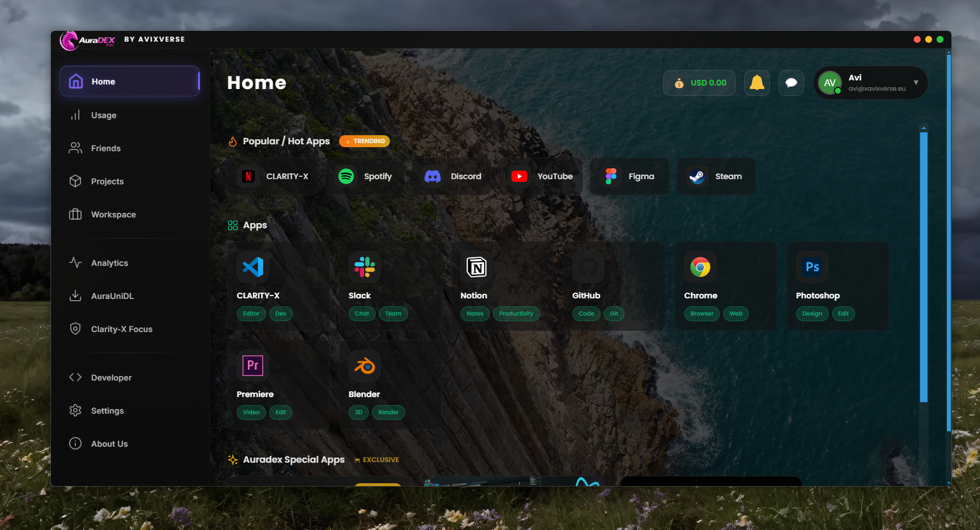Click the AuraDEX dragon logo
980x530 pixels.
[70, 41]
